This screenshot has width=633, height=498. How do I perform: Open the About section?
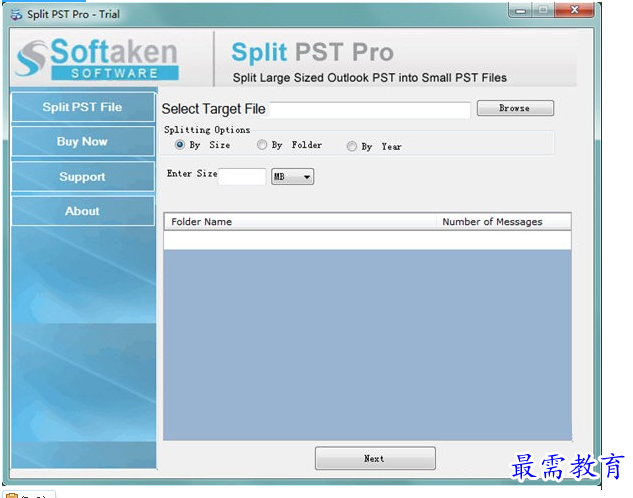point(83,211)
